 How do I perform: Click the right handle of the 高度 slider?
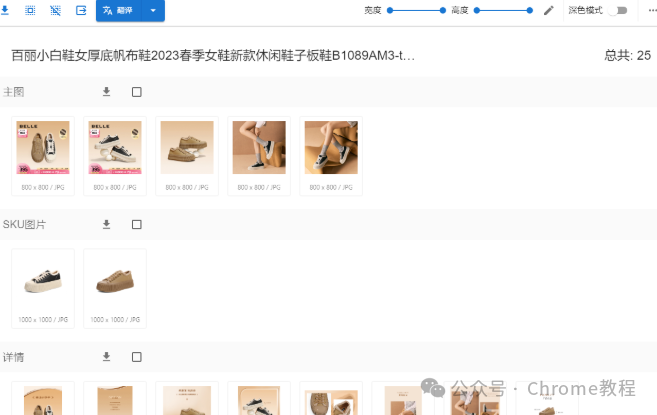coord(530,10)
